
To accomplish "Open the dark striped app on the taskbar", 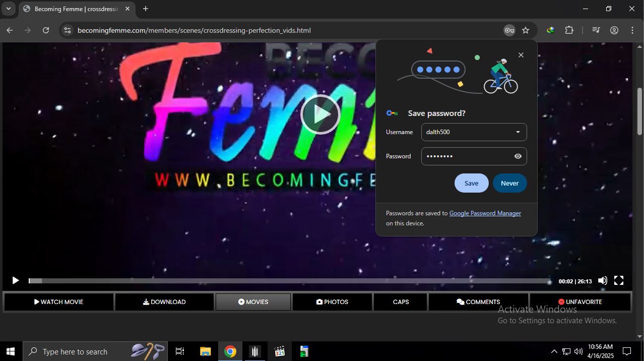I will coord(255,351).
